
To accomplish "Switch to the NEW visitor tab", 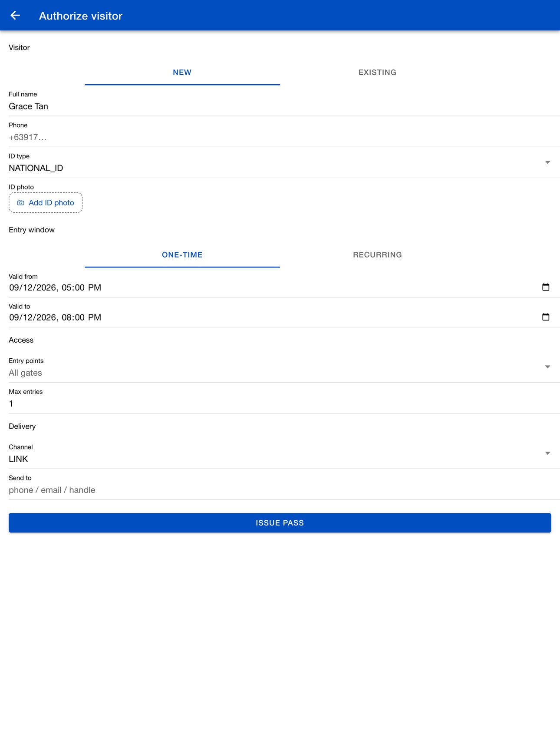I will pyautogui.click(x=182, y=73).
